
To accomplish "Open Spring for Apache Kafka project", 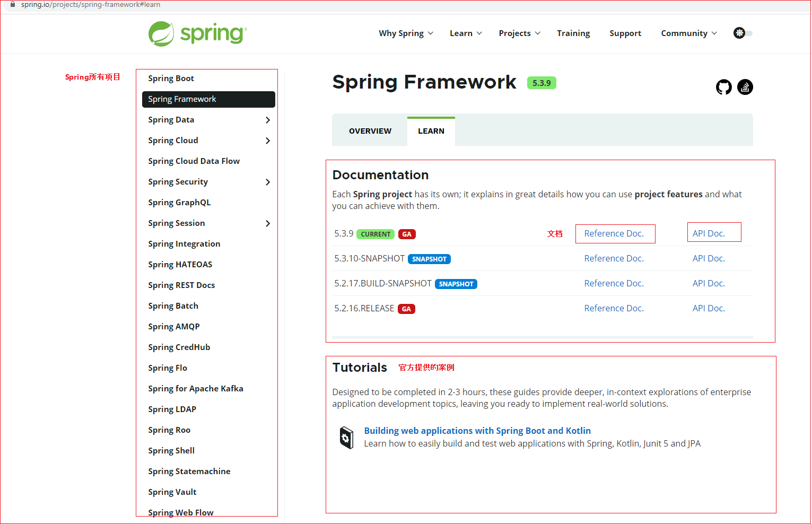I will pyautogui.click(x=196, y=389).
